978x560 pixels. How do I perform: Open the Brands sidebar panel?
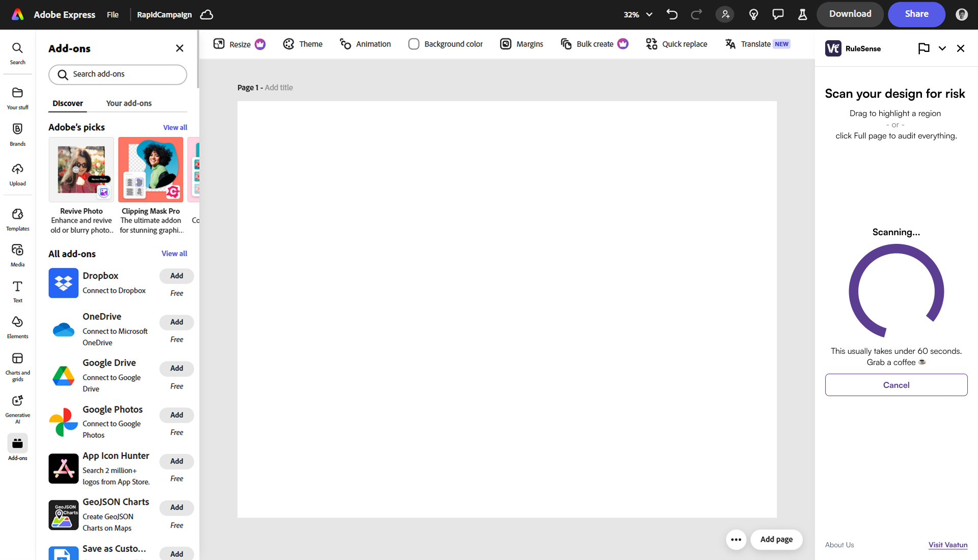pyautogui.click(x=17, y=134)
